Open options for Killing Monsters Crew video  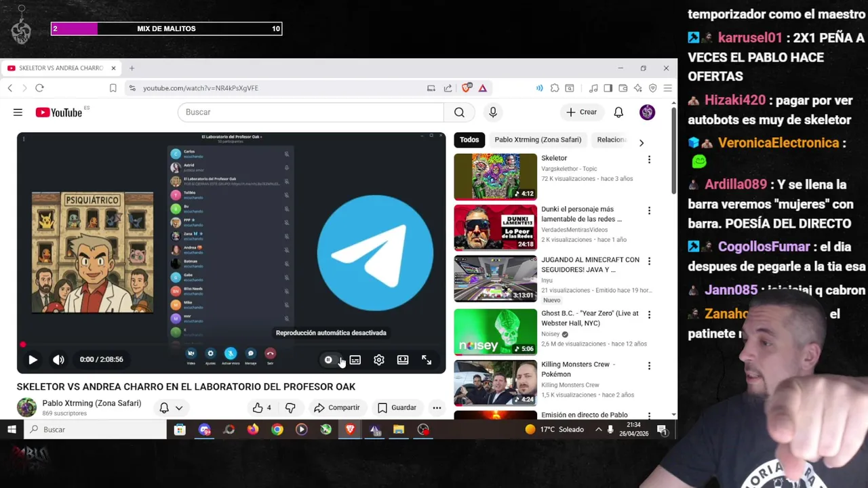click(649, 366)
